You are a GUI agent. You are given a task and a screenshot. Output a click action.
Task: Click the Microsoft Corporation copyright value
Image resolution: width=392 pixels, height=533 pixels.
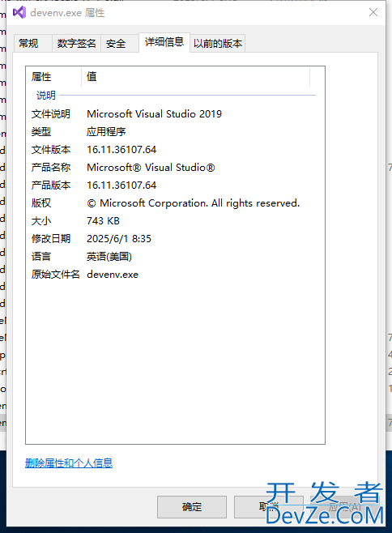point(194,203)
